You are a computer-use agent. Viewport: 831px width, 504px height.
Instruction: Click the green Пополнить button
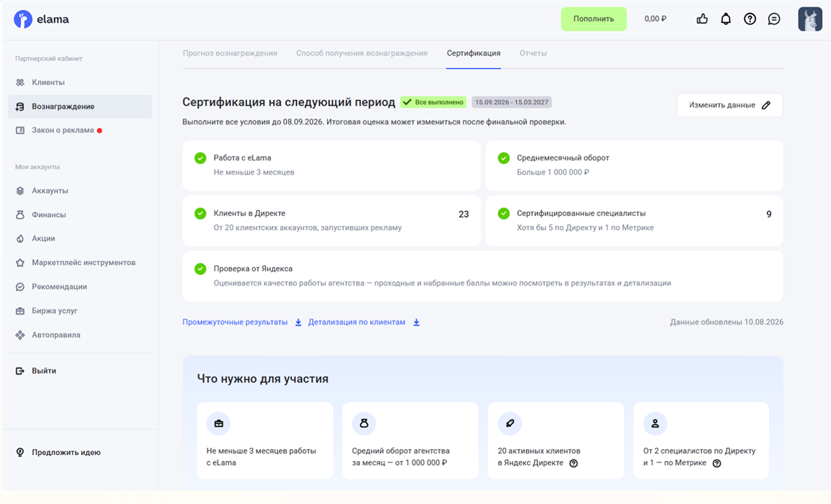[593, 19]
